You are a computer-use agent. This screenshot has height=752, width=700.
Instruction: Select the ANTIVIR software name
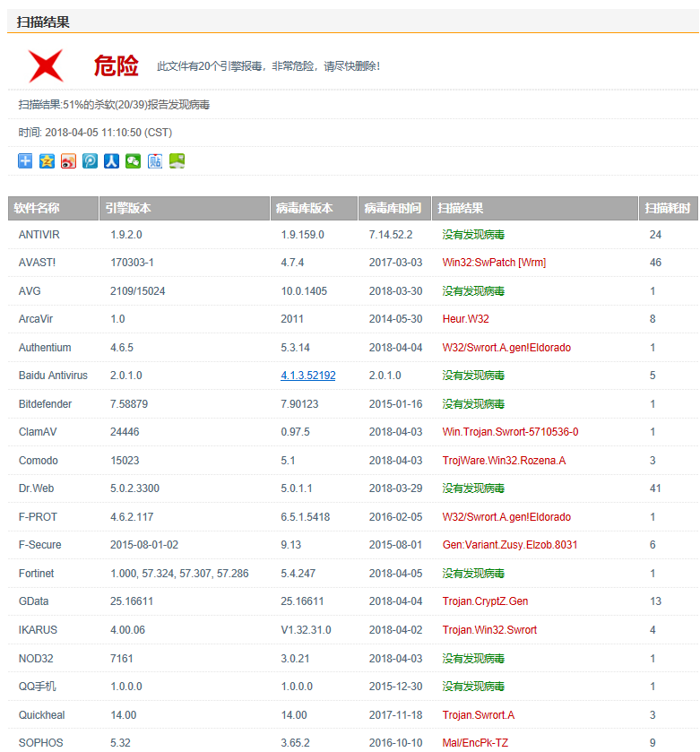[39, 235]
